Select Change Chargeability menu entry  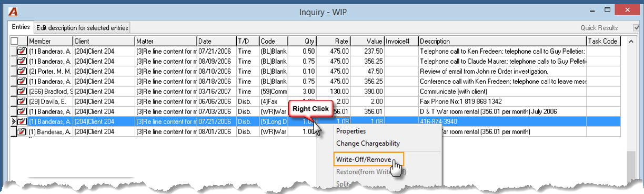368,144
